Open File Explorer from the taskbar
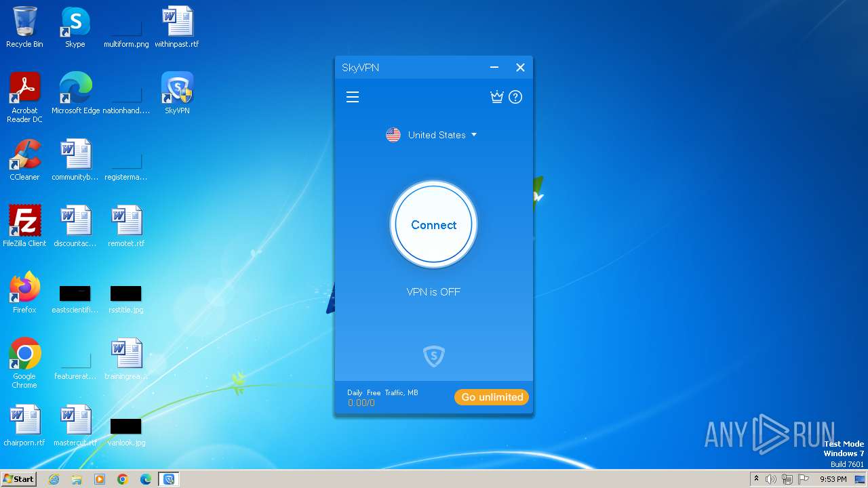 [x=77, y=479]
